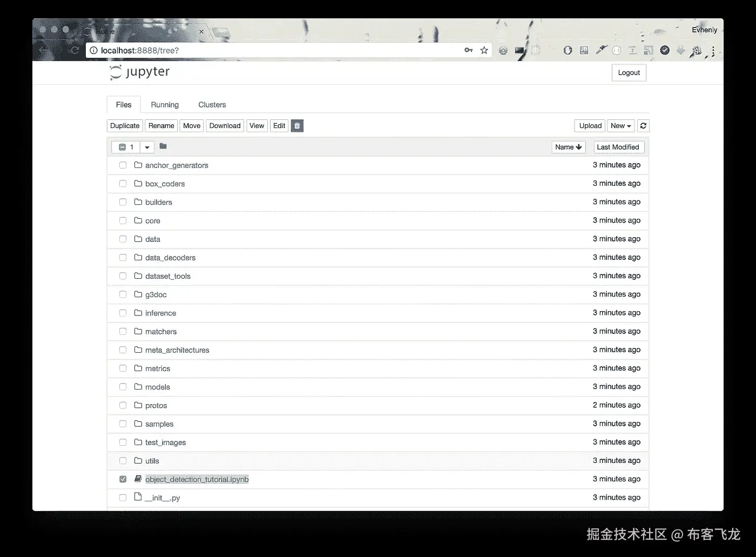Click the breadcrumb root folder icon
The image size is (756, 557).
click(x=163, y=146)
